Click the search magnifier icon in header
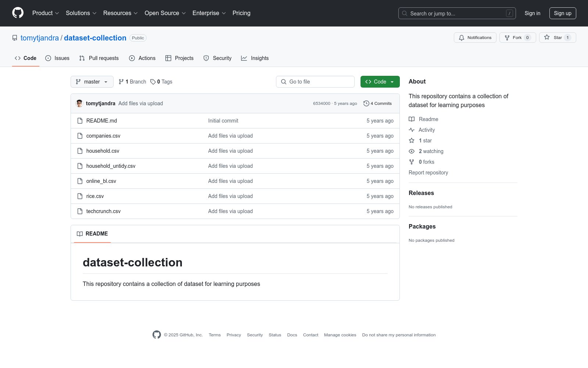This screenshot has width=588, height=368. (x=405, y=13)
